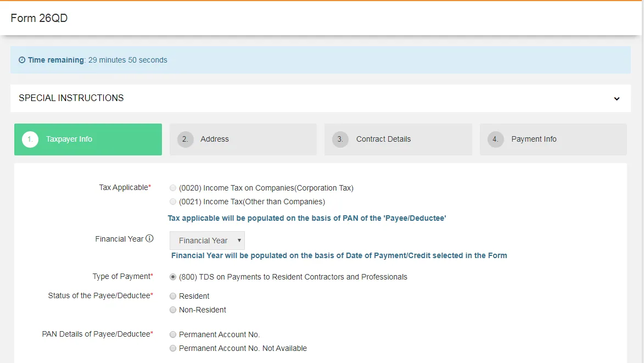Select Permanent Account No. Not Available
This screenshot has width=644, height=363.
coord(173,349)
